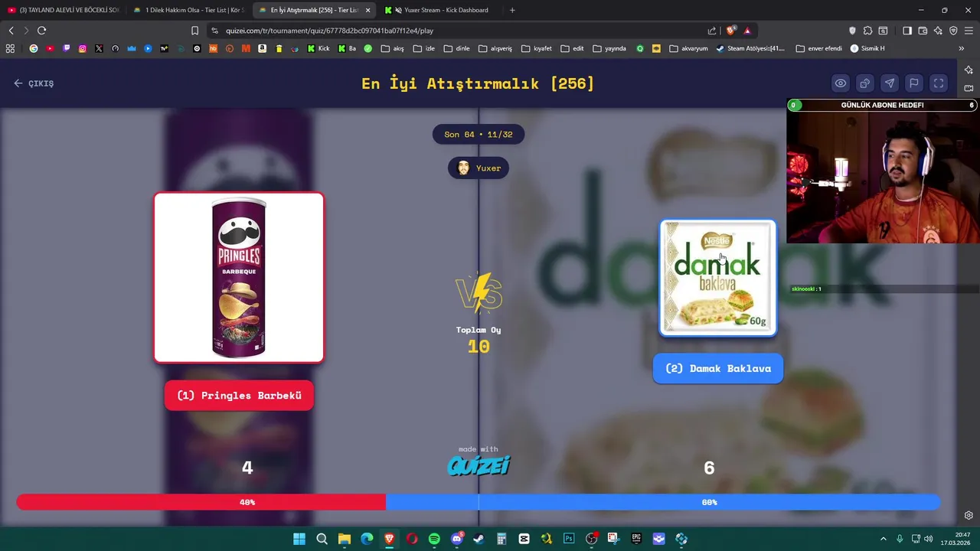Open Steam from the taskbar
This screenshot has height=551, width=980.
[479, 539]
